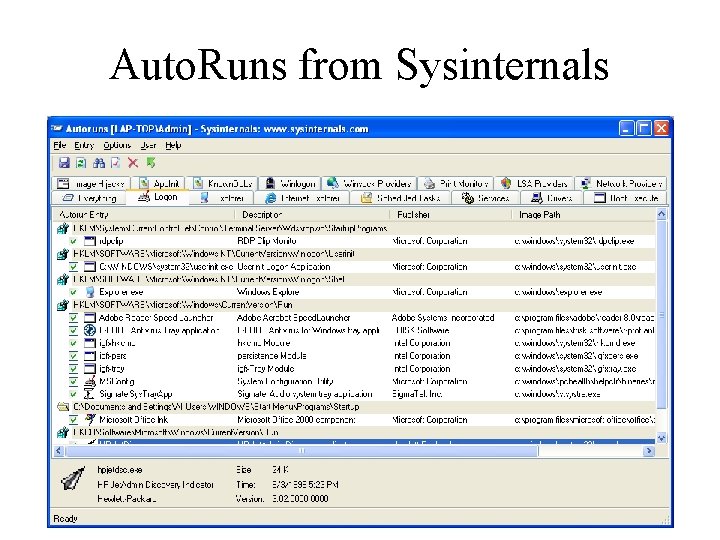The height and width of the screenshot is (540, 720).
Task: Open the Entry menu
Action: 84,146
